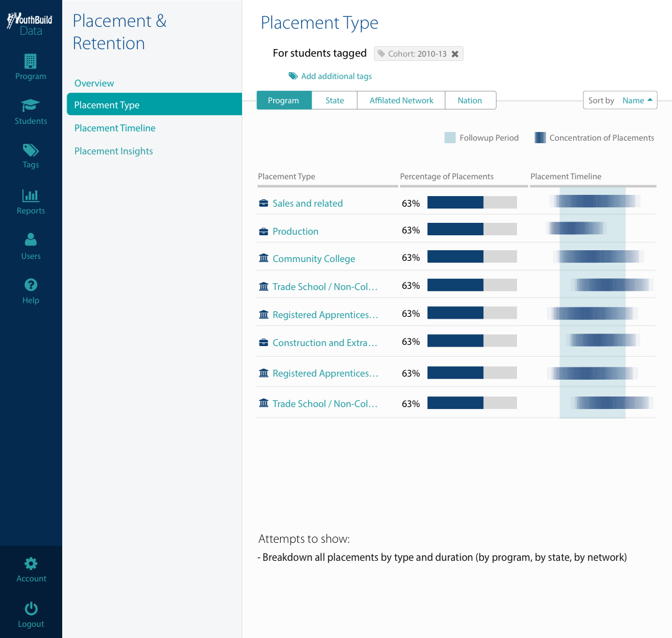Open the Sort by Name dropdown
672x638 pixels.
[x=620, y=100]
